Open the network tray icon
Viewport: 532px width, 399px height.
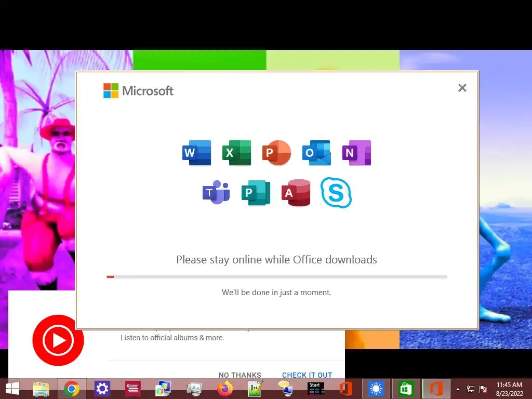(471, 389)
